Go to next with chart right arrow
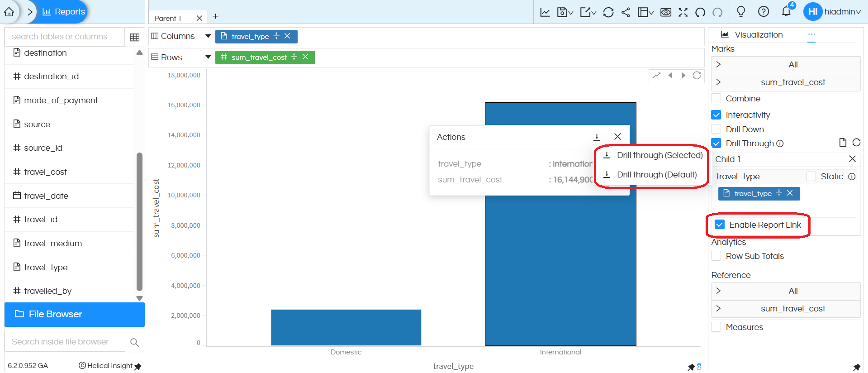Image resolution: width=868 pixels, height=373 pixels. click(683, 76)
